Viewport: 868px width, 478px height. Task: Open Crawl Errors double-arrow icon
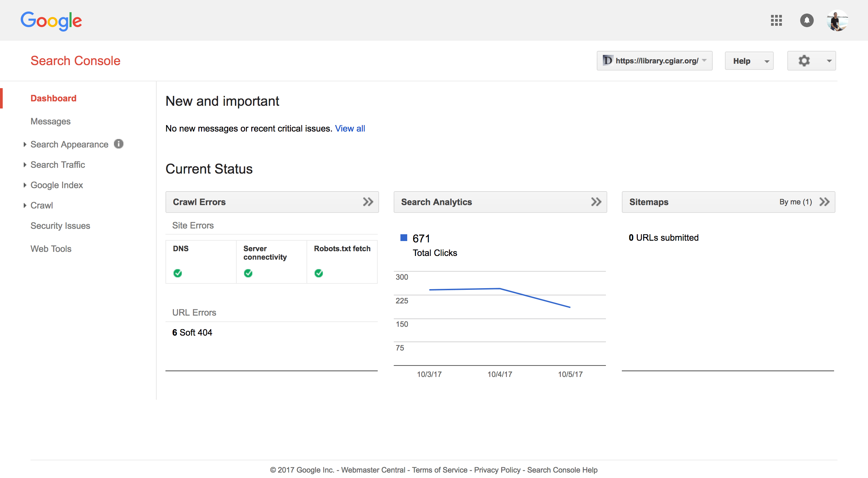(x=368, y=202)
